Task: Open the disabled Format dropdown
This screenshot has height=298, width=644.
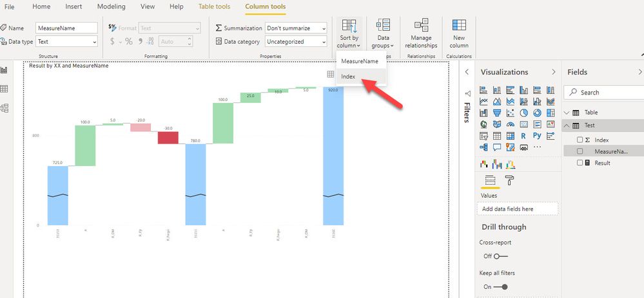Action: coord(170,28)
